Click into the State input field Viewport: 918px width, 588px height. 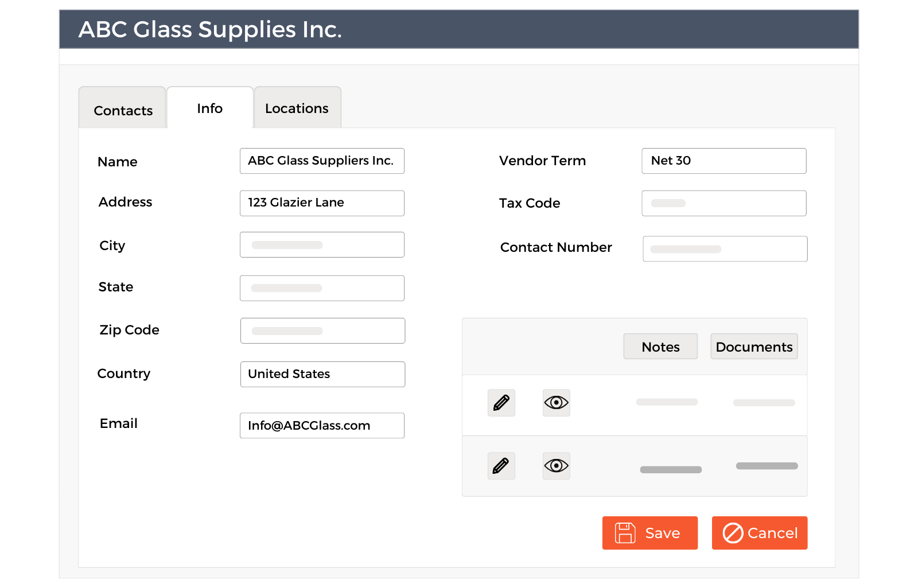click(x=322, y=288)
